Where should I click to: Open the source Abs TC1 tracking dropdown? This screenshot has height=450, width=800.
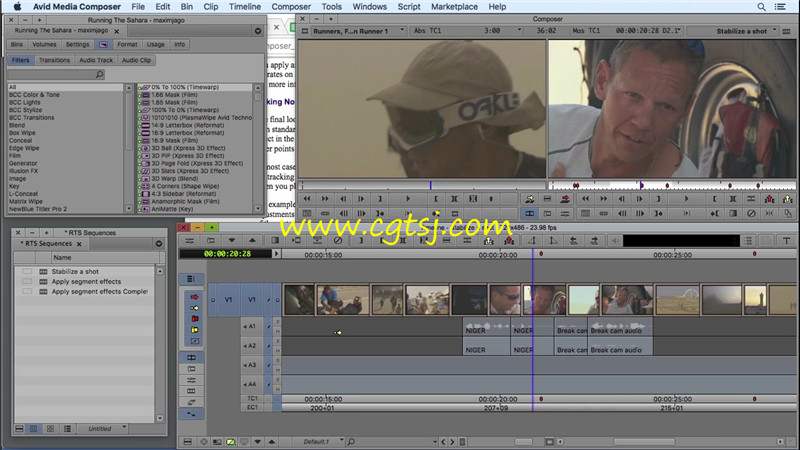pyautogui.click(x=468, y=31)
